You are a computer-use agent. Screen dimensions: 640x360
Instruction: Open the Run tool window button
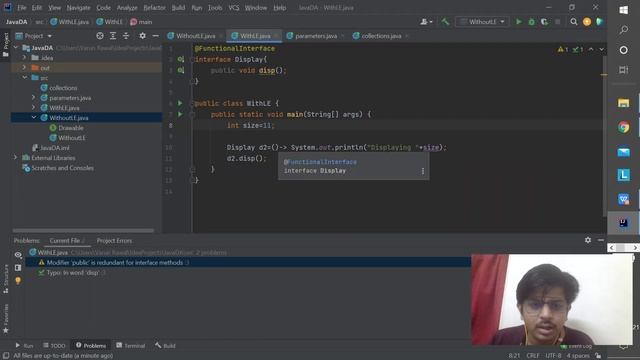(x=24, y=345)
